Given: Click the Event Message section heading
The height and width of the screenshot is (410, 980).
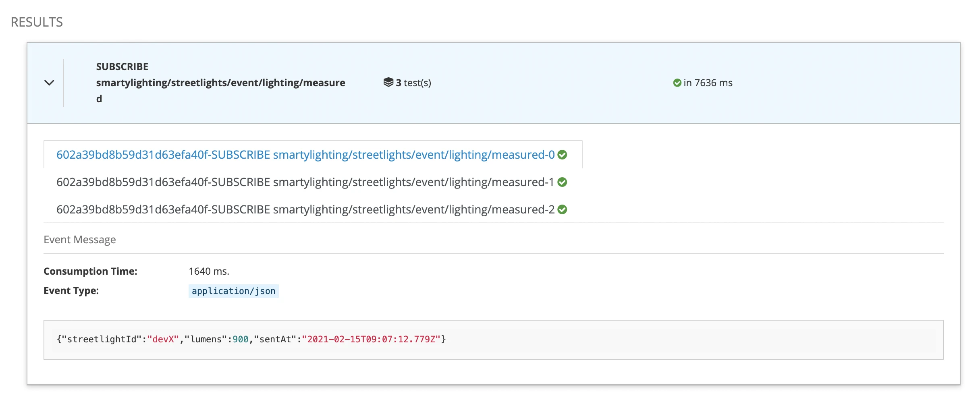Looking at the screenshot, I should 80,240.
